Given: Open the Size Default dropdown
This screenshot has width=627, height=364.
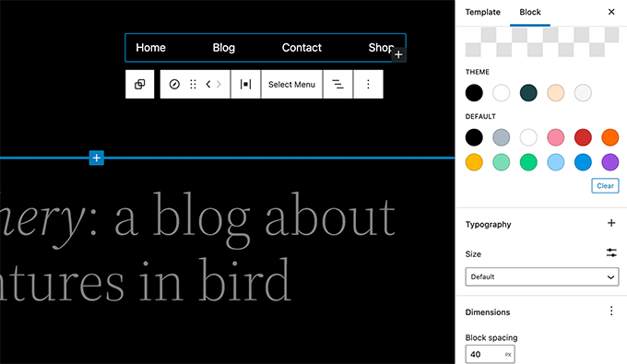Looking at the screenshot, I should (x=542, y=276).
